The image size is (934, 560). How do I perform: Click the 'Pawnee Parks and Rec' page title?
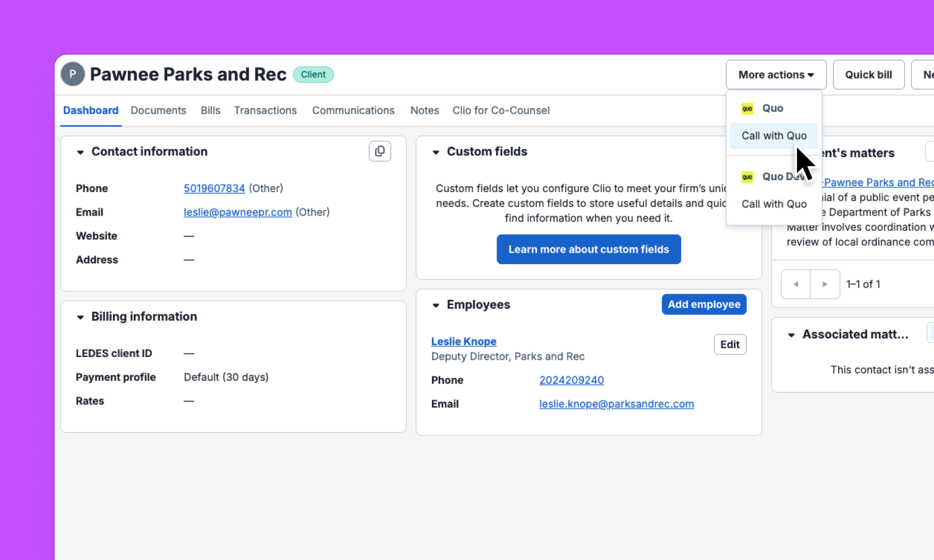(x=188, y=75)
